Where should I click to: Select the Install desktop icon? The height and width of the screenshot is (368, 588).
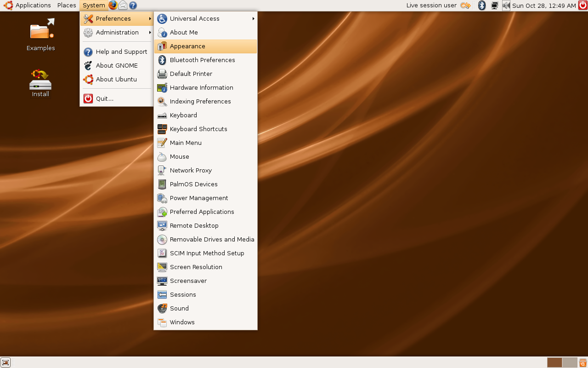click(40, 83)
